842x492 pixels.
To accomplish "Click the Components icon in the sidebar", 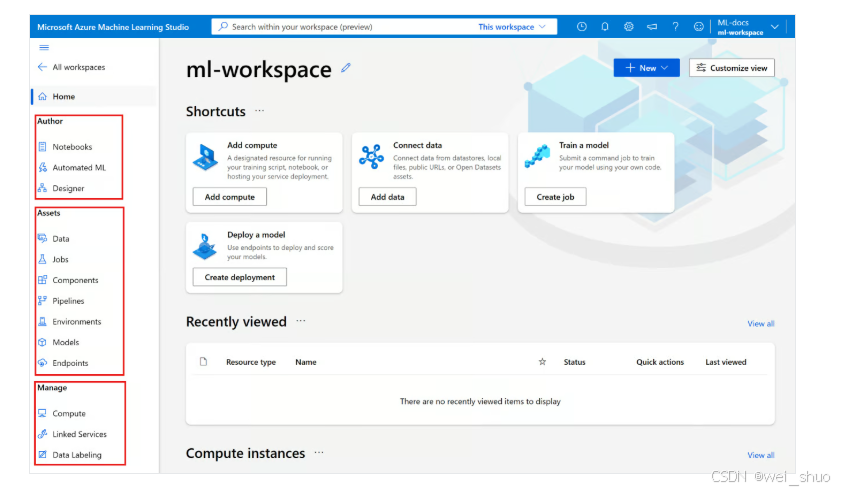I will (42, 280).
